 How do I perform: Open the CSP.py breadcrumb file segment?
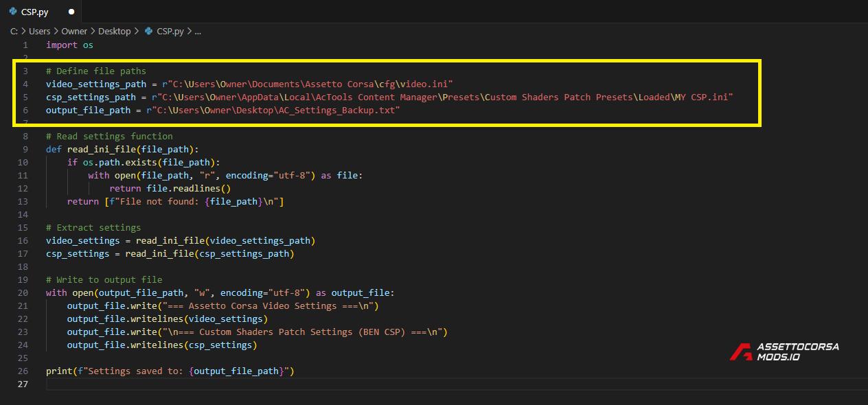click(170, 31)
